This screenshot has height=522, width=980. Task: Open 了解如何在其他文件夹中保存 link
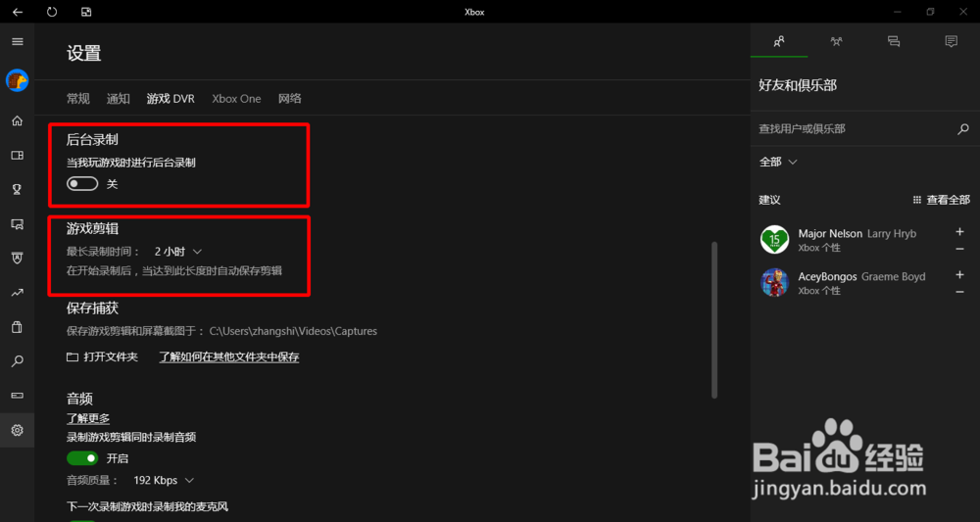228,357
